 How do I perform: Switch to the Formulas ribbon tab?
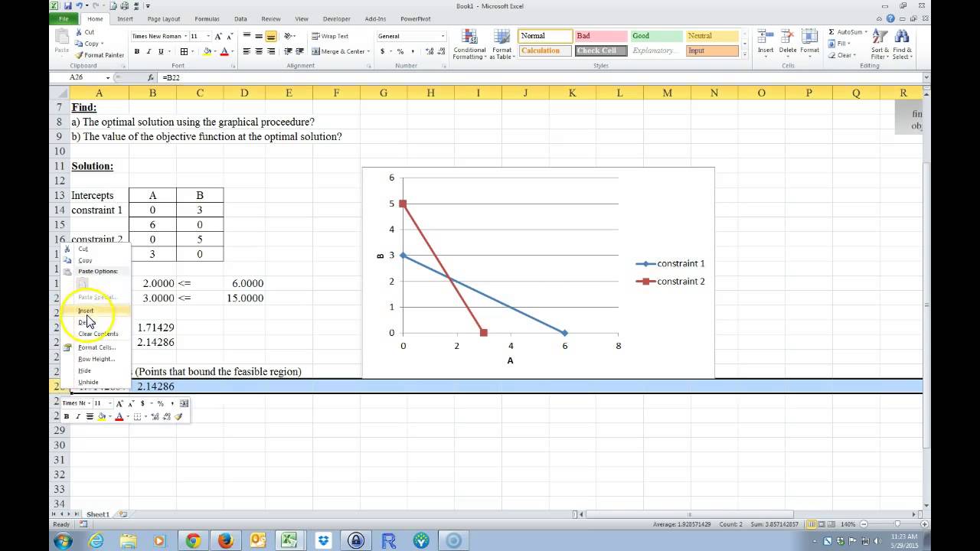tap(207, 18)
